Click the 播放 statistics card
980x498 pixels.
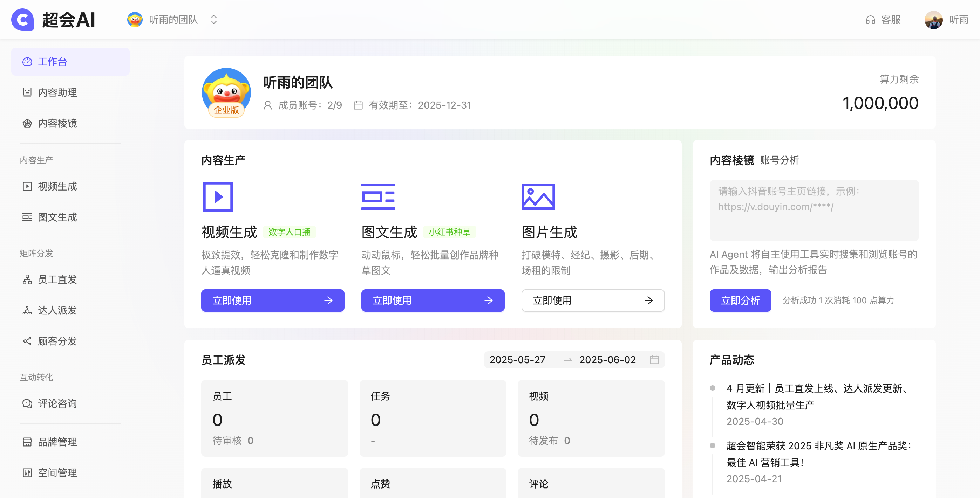tap(275, 483)
